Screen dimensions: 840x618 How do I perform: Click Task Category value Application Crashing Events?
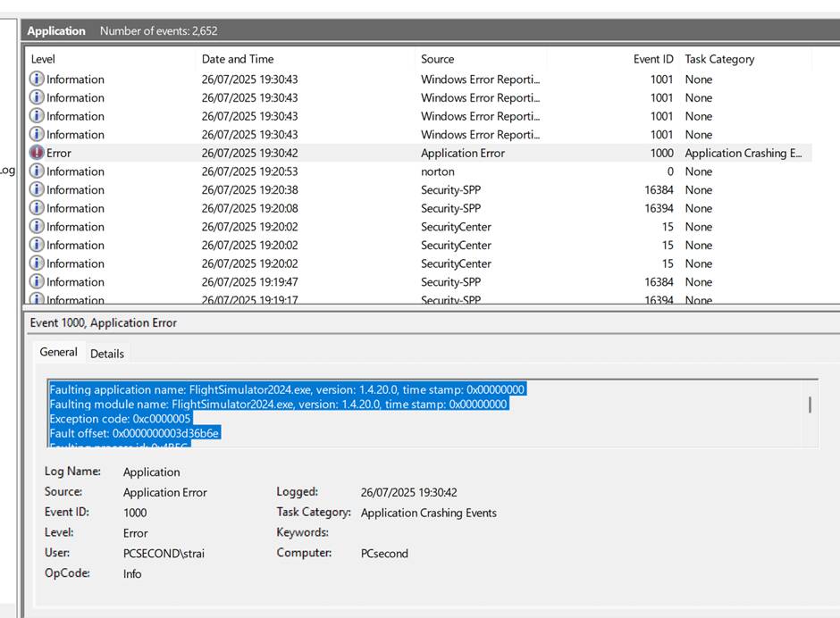pyautogui.click(x=429, y=513)
